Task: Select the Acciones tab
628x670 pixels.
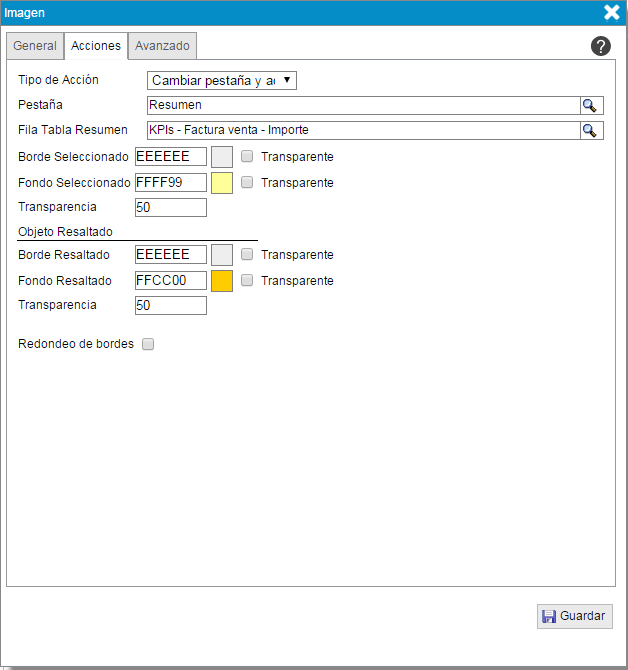Action: [x=96, y=46]
